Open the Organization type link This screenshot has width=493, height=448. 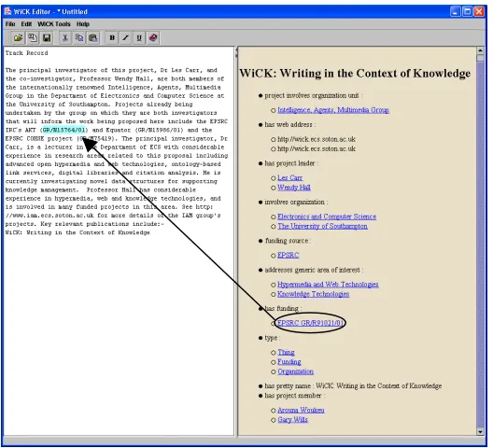[x=296, y=371]
